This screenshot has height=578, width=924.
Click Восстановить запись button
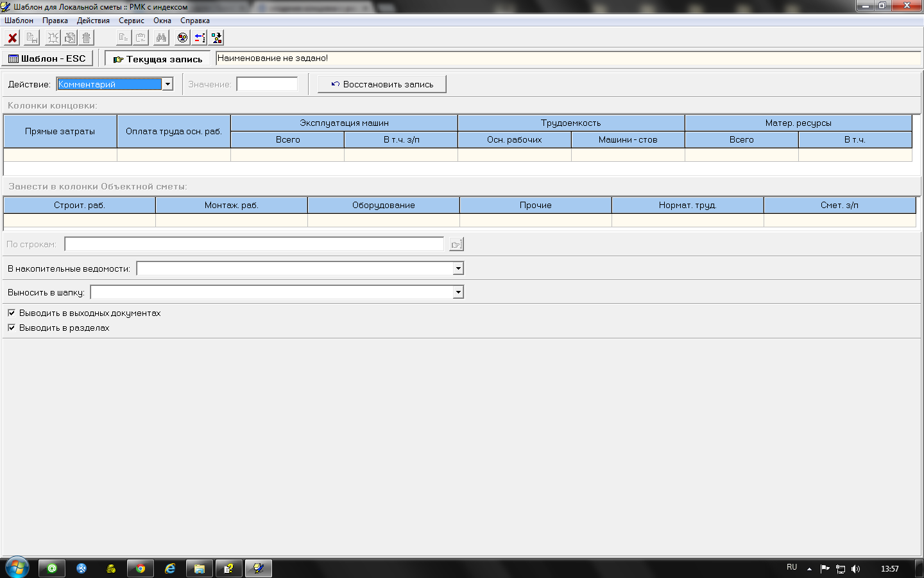[382, 84]
